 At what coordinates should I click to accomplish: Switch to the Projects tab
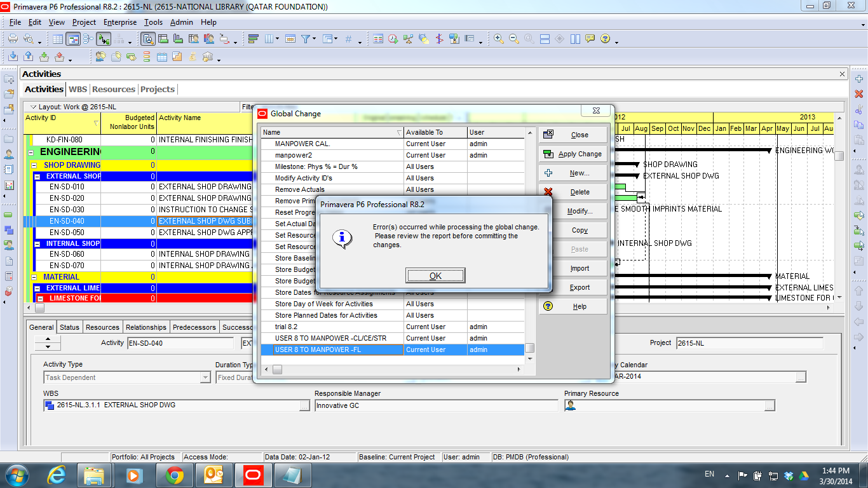click(x=157, y=90)
